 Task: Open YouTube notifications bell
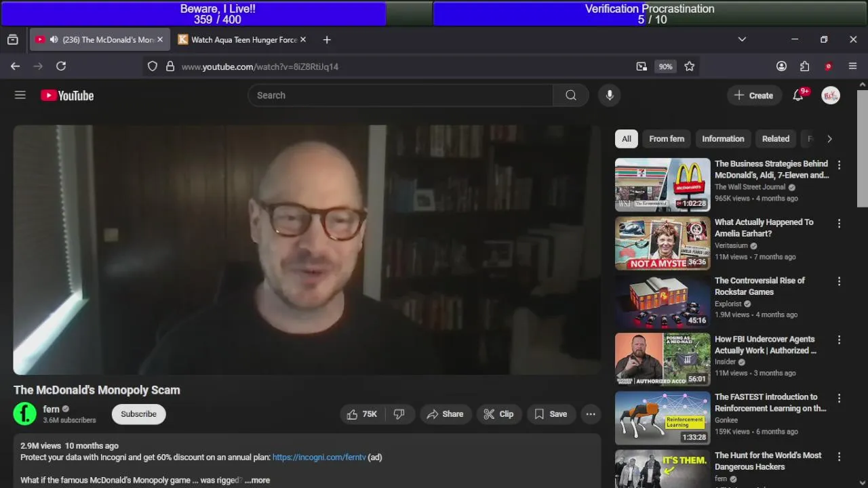798,96
